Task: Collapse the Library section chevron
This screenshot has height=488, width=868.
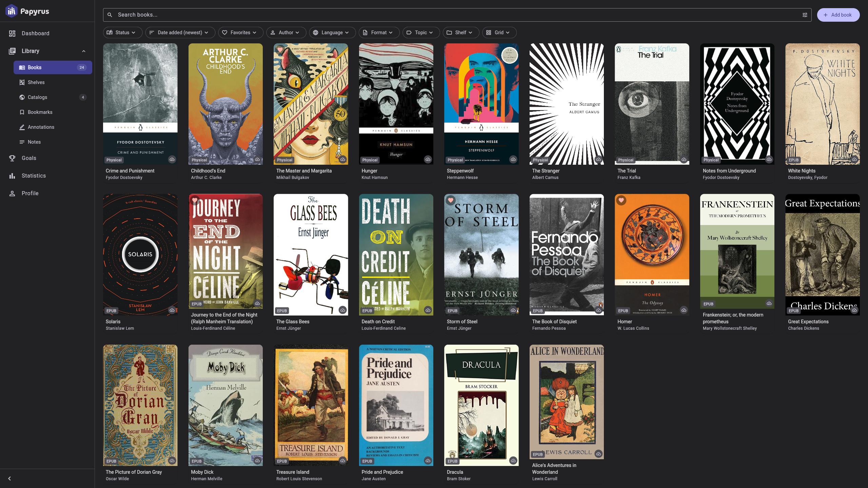Action: pyautogui.click(x=84, y=51)
